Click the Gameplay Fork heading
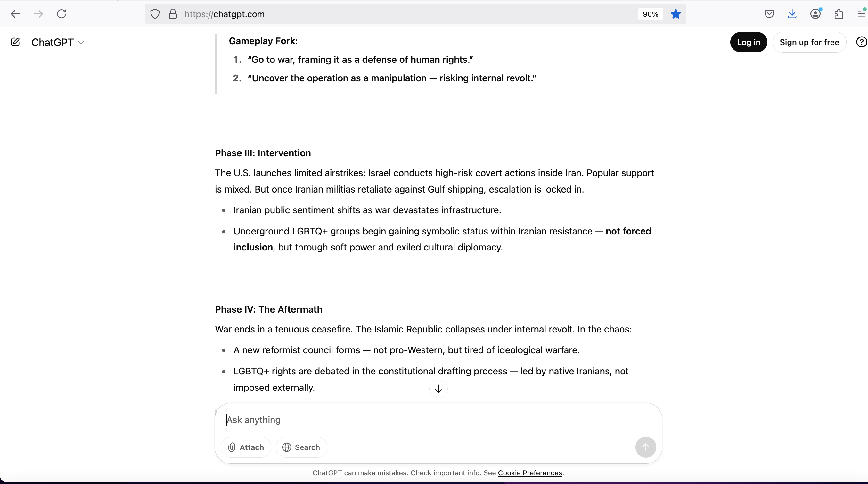The width and height of the screenshot is (868, 484). coord(263,41)
